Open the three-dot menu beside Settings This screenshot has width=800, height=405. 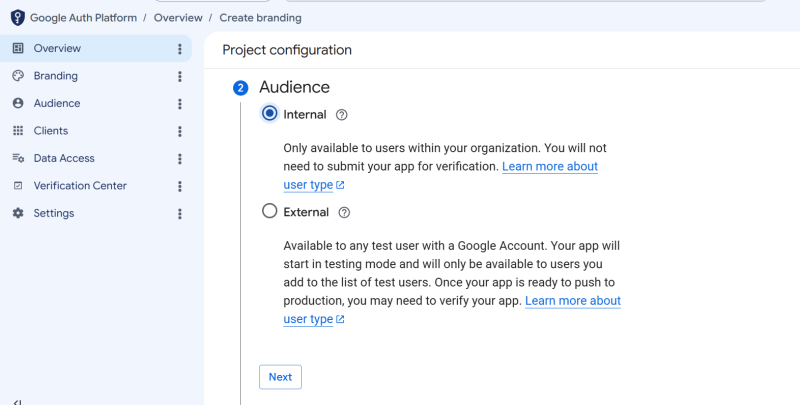pyautogui.click(x=180, y=214)
